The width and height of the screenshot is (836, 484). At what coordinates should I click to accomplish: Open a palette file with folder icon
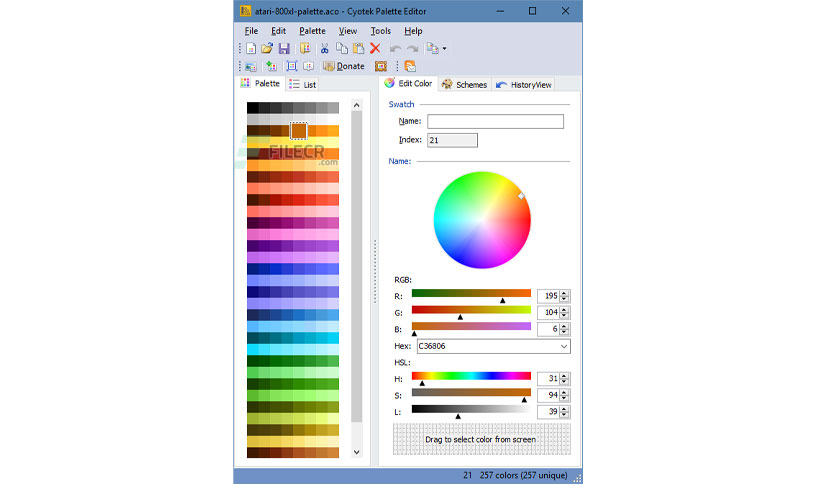[x=267, y=49]
